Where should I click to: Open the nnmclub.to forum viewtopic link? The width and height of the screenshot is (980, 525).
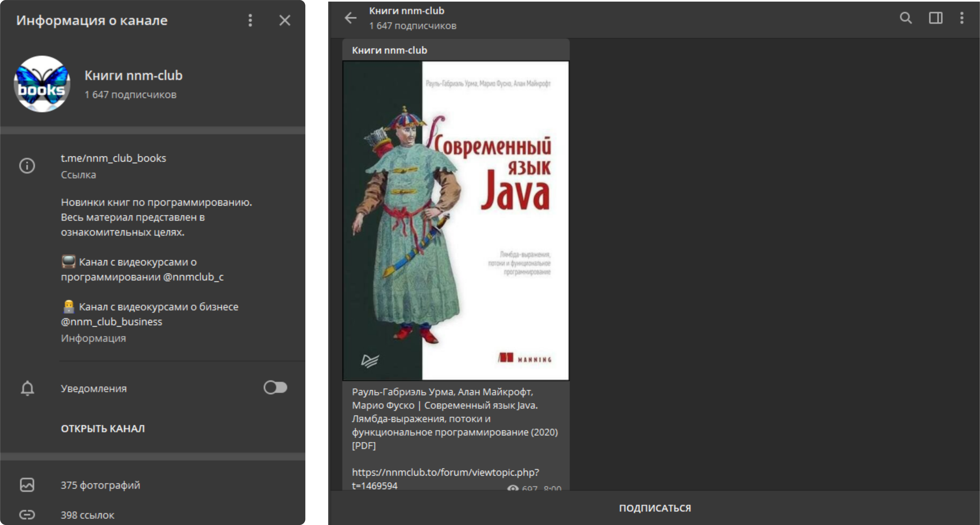tap(445, 479)
